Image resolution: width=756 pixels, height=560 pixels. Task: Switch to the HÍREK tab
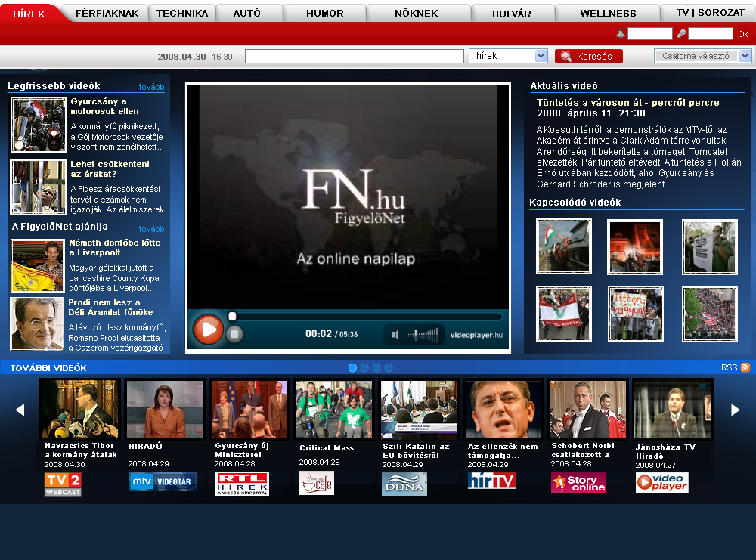click(29, 14)
